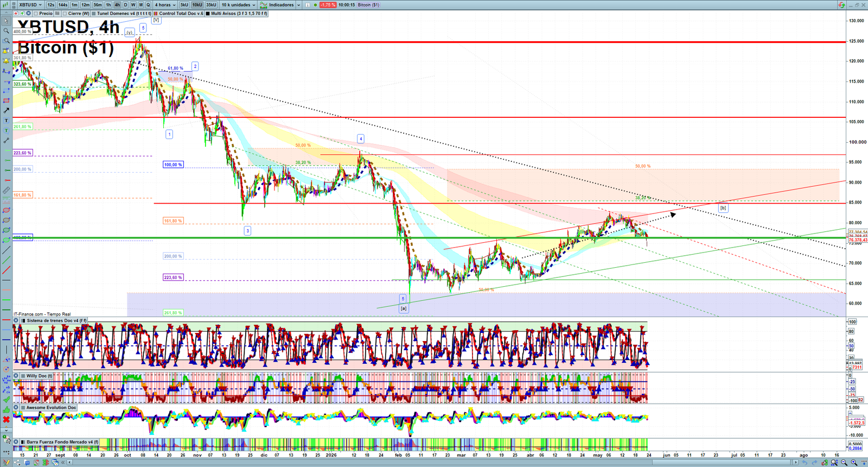Screen dimensions: 868x467
Task: Open the 10 k unidades dropdown
Action: coord(238,5)
